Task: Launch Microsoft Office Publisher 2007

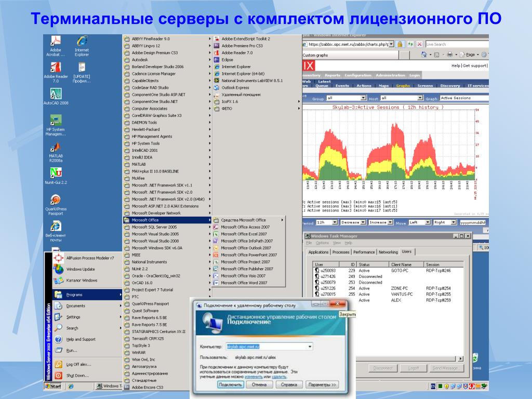Action: [249, 269]
